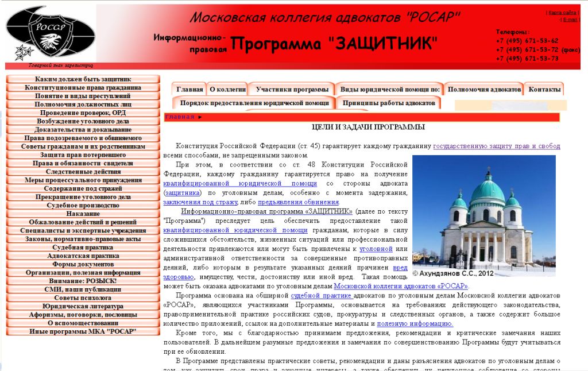
Task: Click the защитника link
Action: 182,193
